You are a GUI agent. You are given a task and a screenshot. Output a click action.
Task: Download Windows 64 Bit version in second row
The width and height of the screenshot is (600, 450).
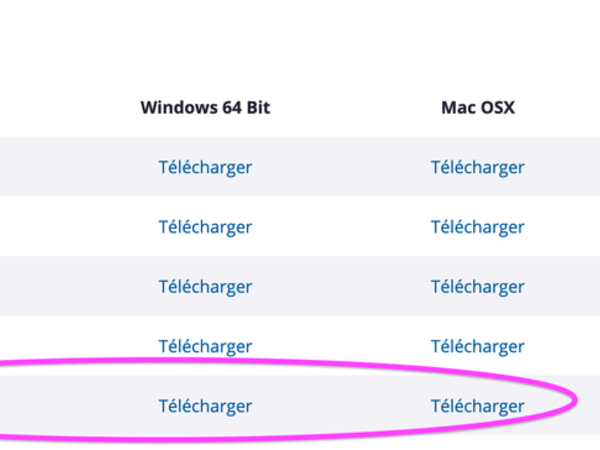click(205, 227)
